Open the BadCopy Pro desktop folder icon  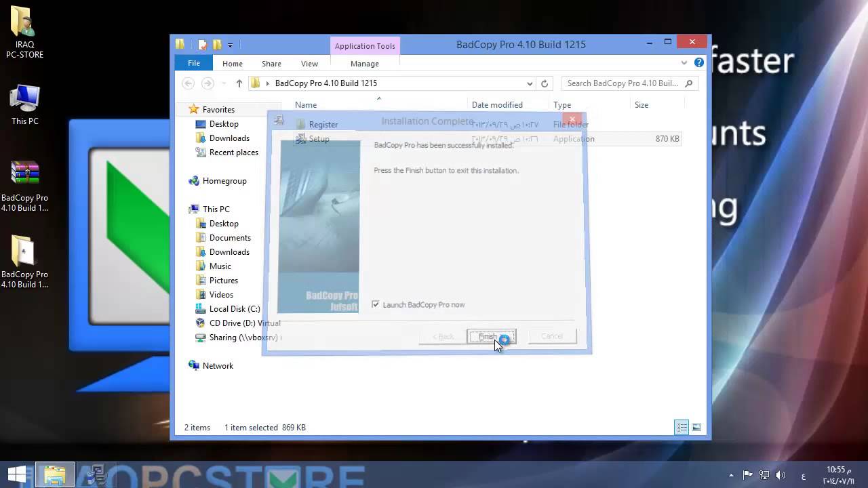(x=24, y=262)
